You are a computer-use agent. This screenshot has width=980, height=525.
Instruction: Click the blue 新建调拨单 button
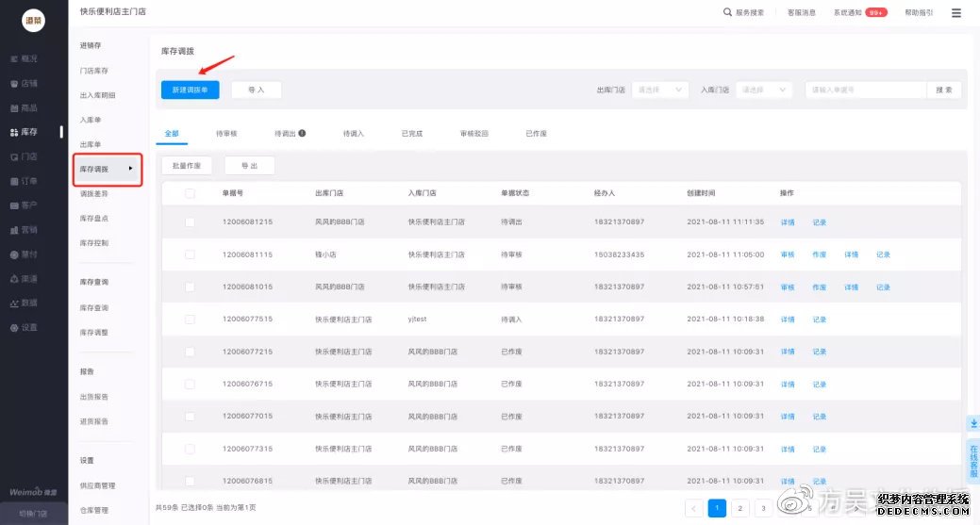point(190,90)
